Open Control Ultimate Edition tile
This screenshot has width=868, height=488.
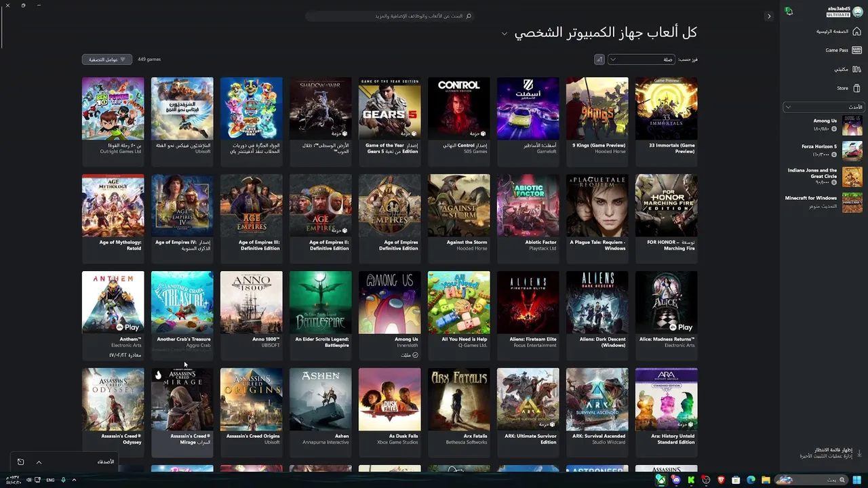pos(458,121)
